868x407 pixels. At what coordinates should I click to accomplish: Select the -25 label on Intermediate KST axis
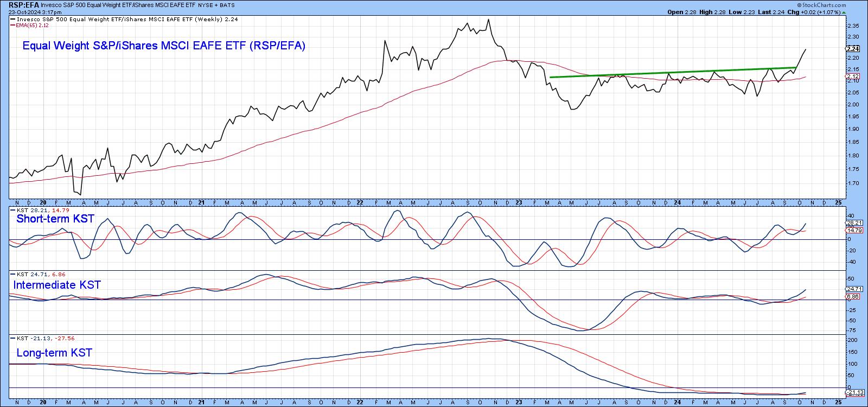(851, 310)
